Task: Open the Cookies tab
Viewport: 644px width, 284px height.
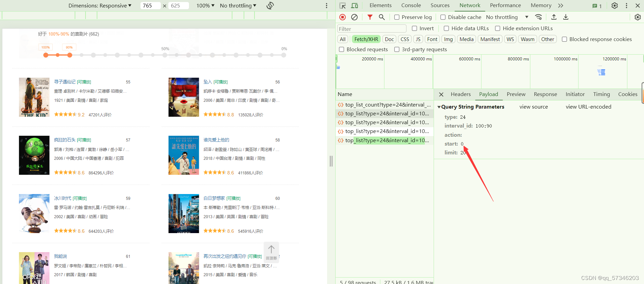Action: click(x=627, y=94)
